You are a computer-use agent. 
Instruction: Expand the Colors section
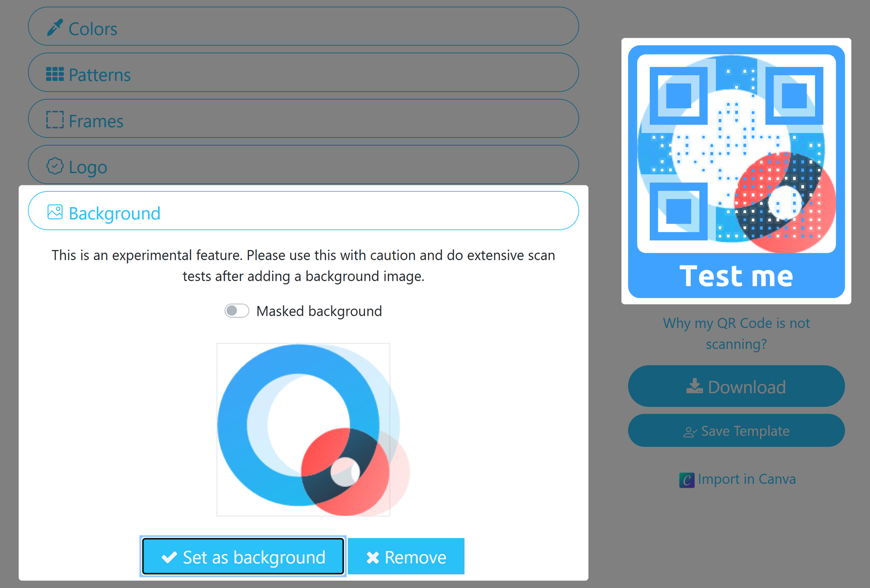(303, 27)
